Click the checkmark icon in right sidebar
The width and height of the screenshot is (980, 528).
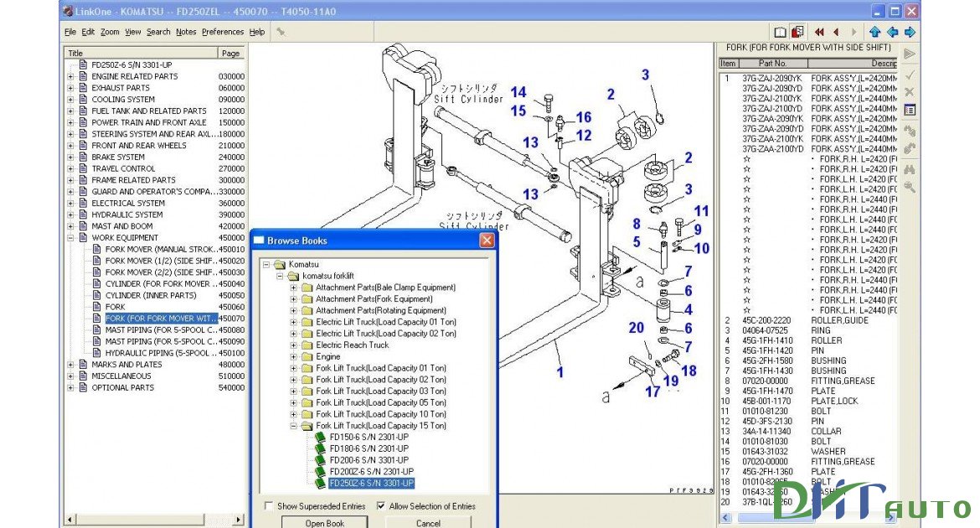[910, 75]
